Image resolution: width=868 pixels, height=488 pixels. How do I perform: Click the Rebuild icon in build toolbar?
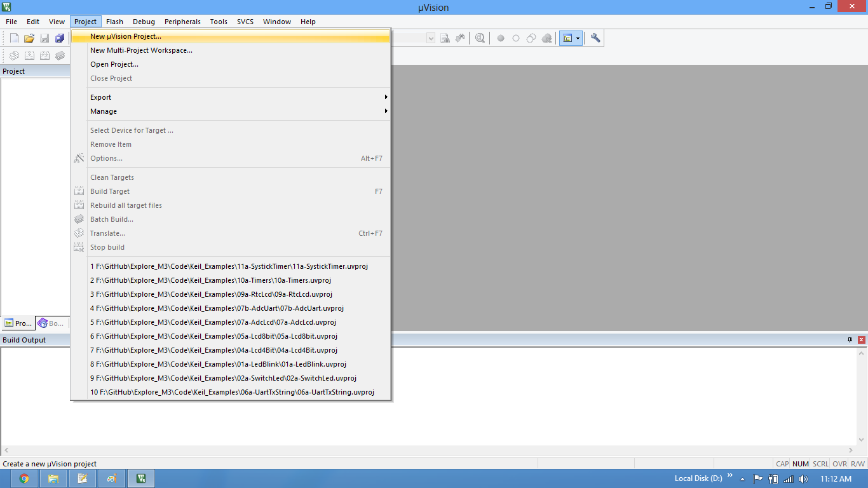coord(44,55)
